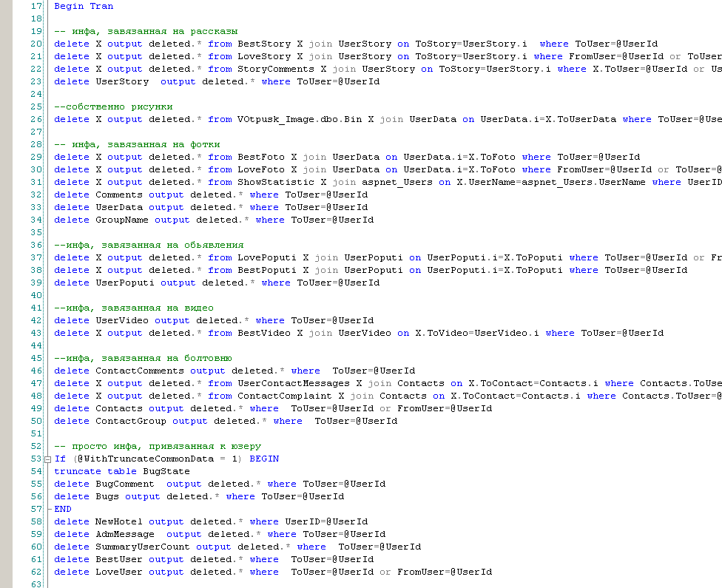Click 'ContactComments' on line 46

pos(140,371)
